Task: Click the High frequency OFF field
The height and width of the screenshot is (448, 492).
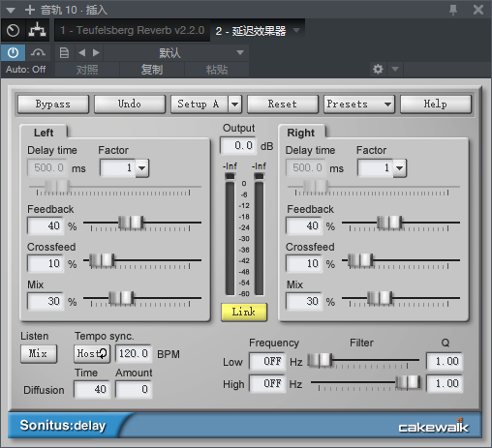Action: click(267, 383)
